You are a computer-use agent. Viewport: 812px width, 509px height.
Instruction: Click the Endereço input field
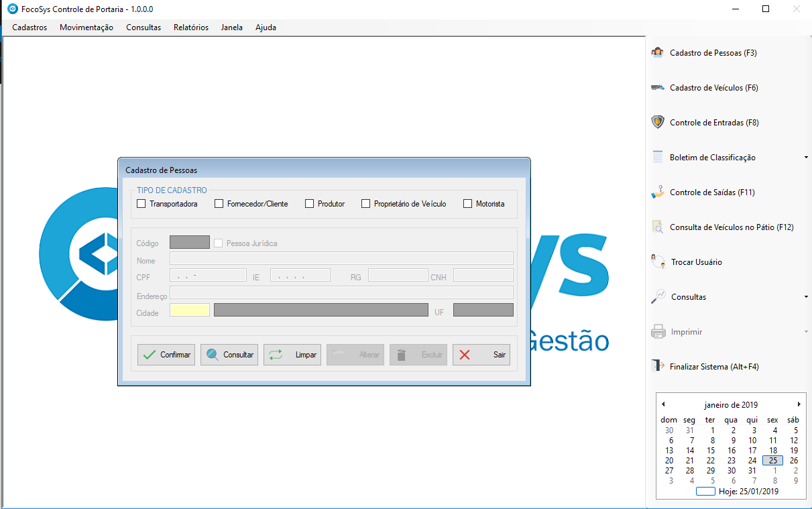tap(341, 292)
